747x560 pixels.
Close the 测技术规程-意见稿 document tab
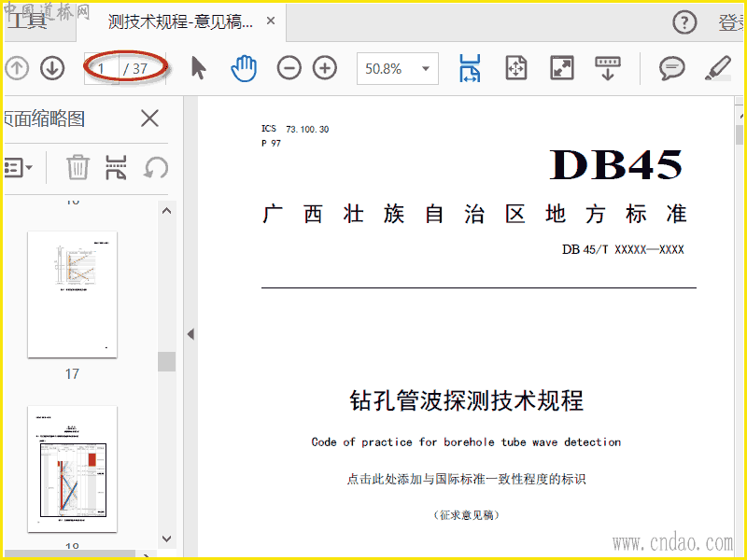[x=271, y=21]
